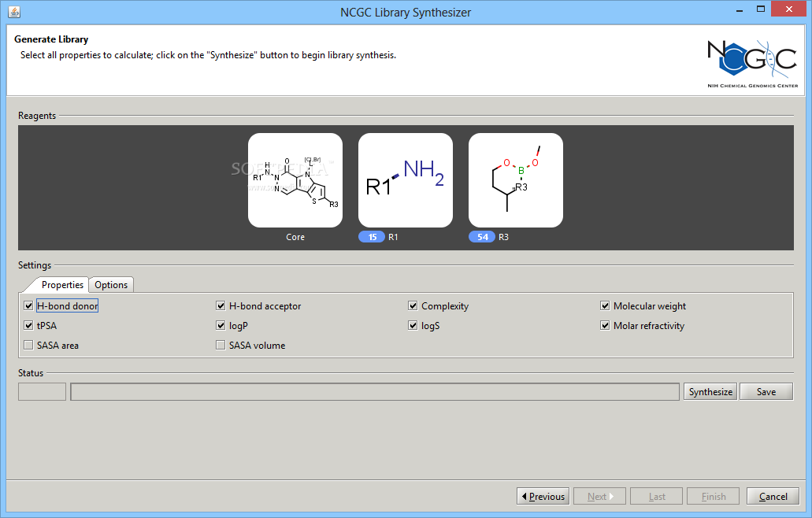The image size is (812, 518).
Task: Uncheck the H-bond acceptor property
Action: (x=221, y=305)
